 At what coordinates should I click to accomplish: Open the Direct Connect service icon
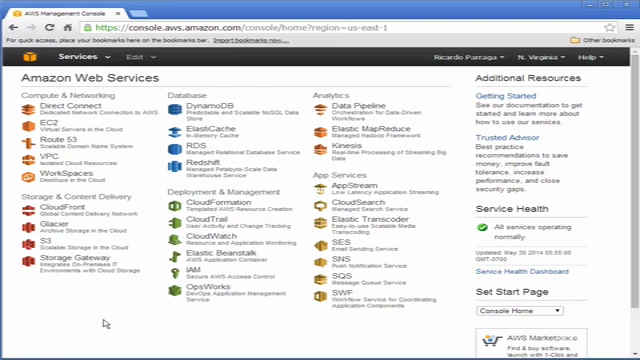28,109
